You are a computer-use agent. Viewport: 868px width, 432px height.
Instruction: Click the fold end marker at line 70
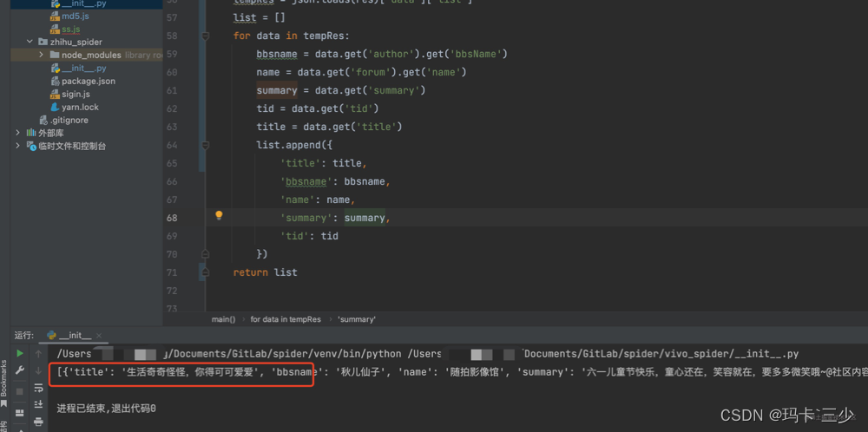tap(206, 254)
